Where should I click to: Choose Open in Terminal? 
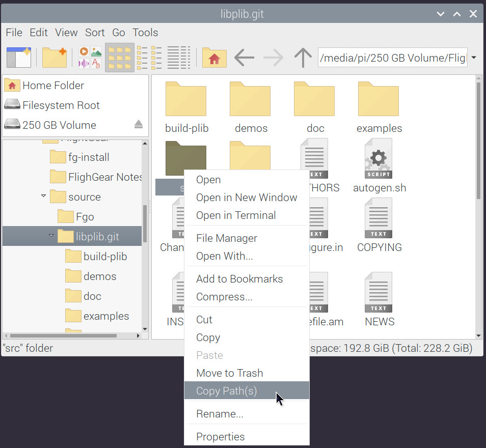247,215
